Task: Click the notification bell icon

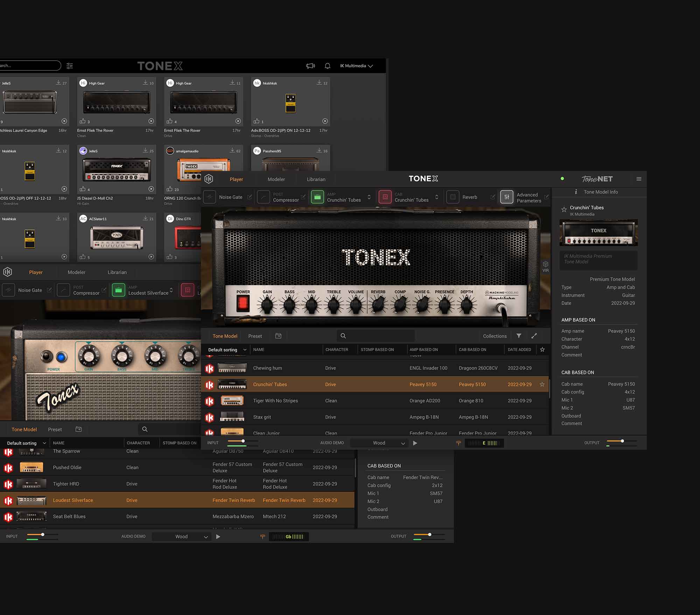Action: coord(328,66)
